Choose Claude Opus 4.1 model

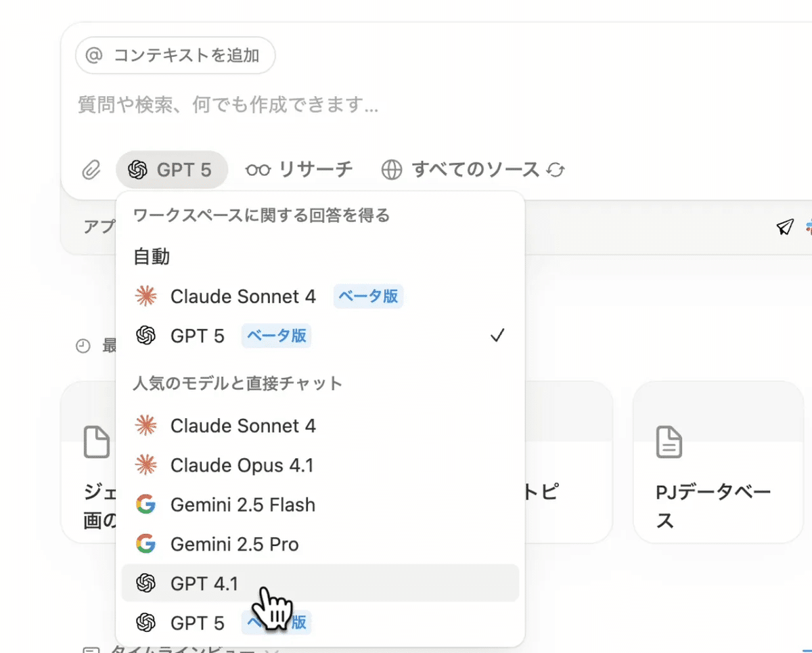pyautogui.click(x=242, y=466)
